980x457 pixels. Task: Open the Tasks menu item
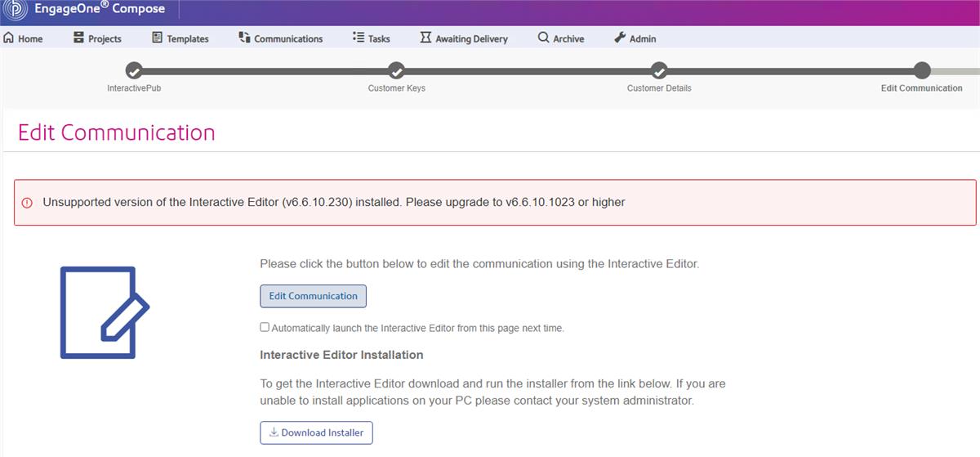372,38
